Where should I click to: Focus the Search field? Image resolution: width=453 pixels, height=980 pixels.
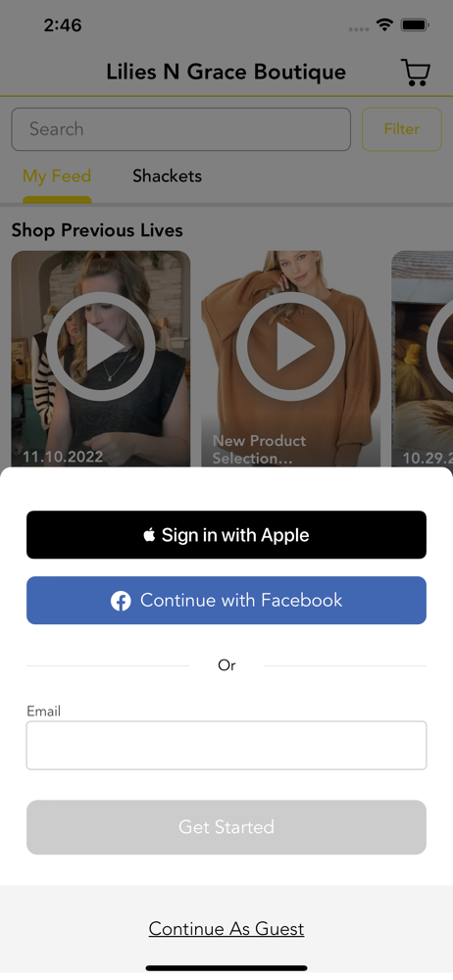[x=180, y=129]
